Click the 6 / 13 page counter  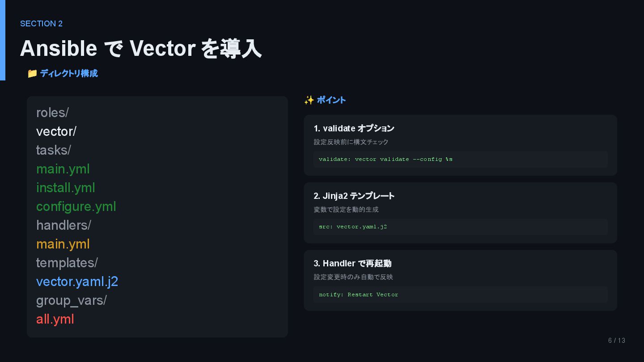(616, 341)
